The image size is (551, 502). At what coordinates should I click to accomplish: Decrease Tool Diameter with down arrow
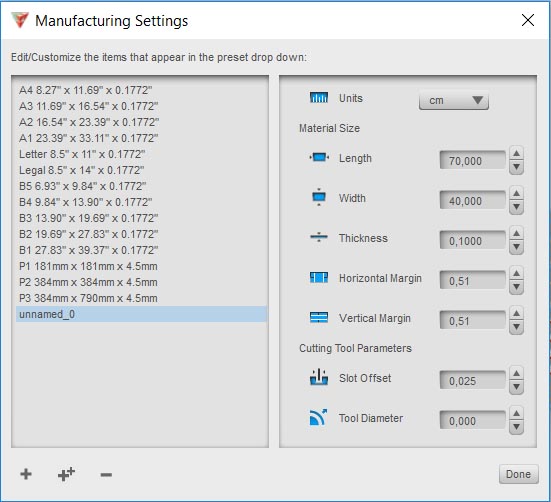516,428
